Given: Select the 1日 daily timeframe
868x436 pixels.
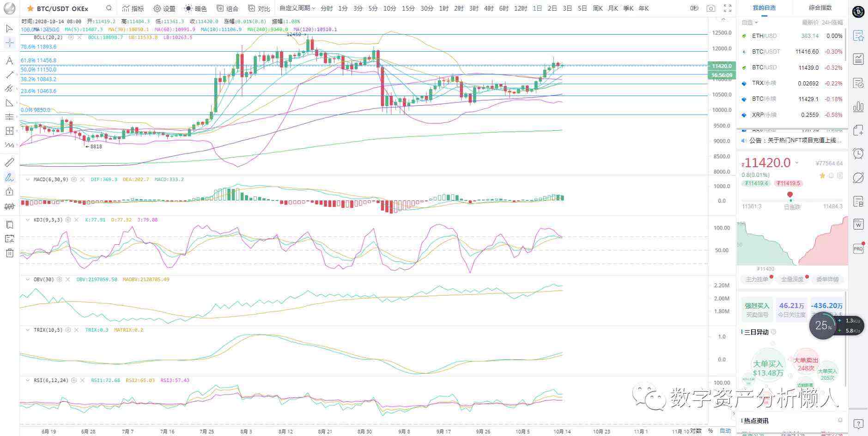Looking at the screenshot, I should 537,8.
